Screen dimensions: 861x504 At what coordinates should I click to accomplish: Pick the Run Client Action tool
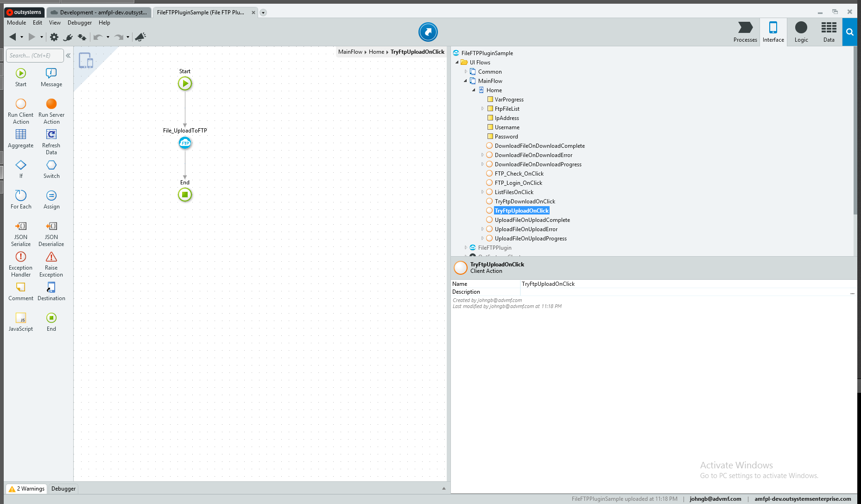click(x=21, y=111)
